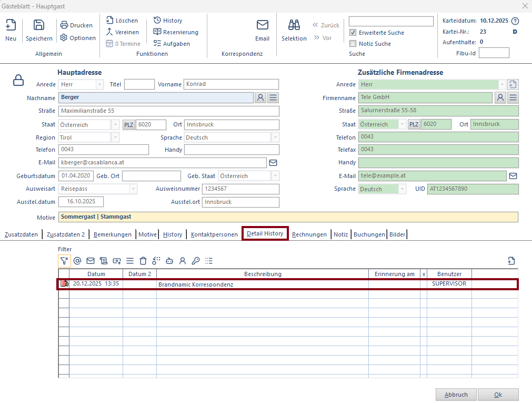Image resolution: width=532 pixels, height=403 pixels.
Task: Switch to the Rechnungen tab
Action: tap(309, 234)
